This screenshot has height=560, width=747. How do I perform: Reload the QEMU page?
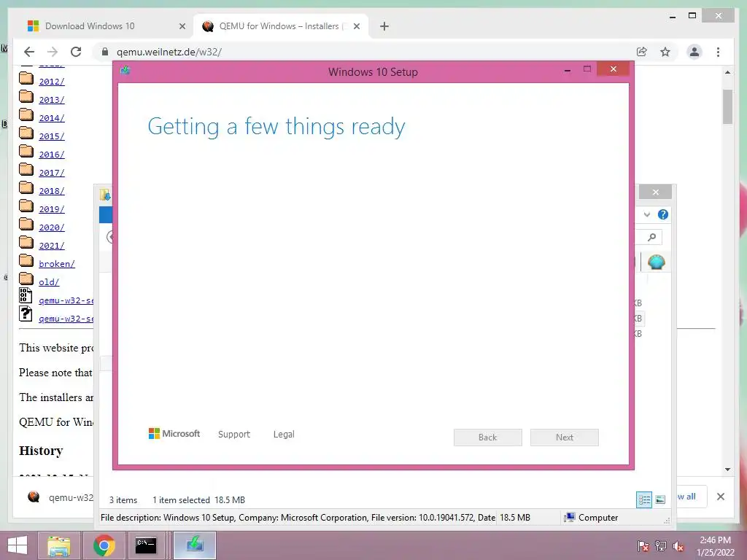[x=76, y=52]
